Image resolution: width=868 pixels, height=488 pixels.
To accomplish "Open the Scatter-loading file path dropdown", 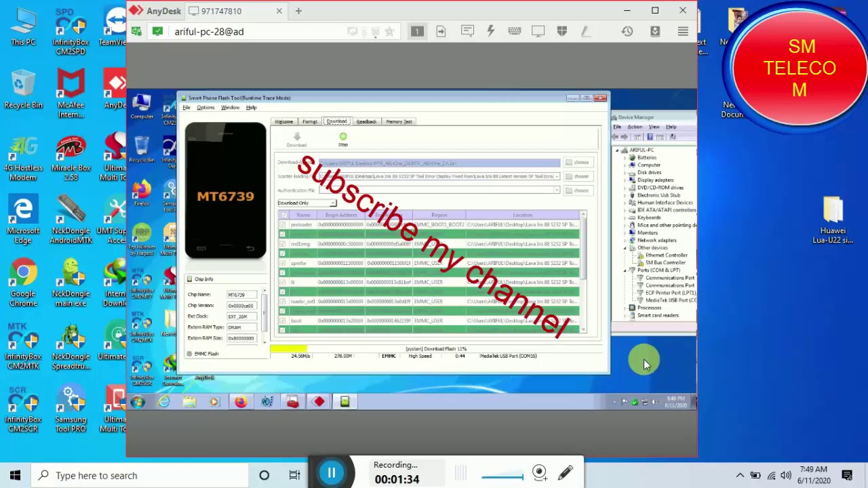I will click(557, 176).
